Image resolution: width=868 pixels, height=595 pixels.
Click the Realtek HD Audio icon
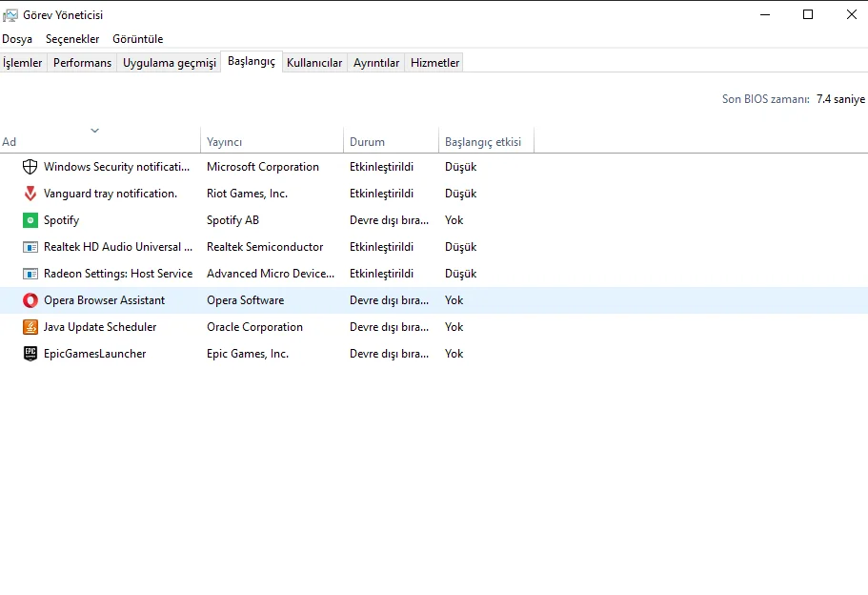click(x=30, y=247)
